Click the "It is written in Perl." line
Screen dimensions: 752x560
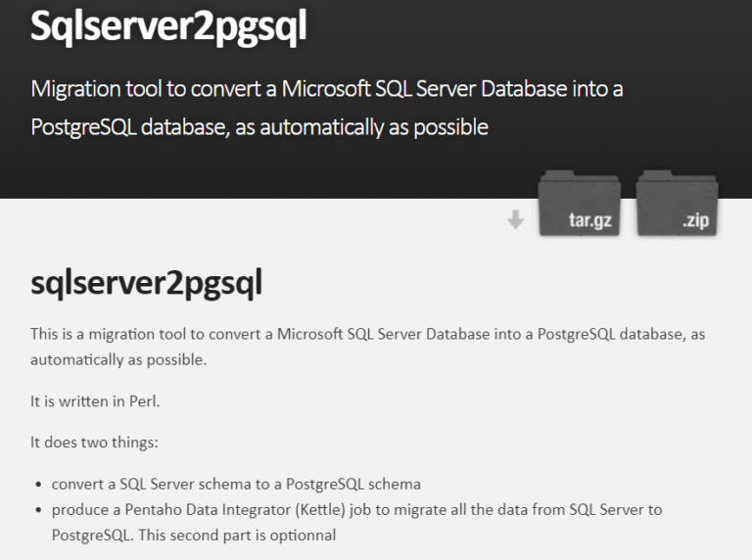click(95, 400)
